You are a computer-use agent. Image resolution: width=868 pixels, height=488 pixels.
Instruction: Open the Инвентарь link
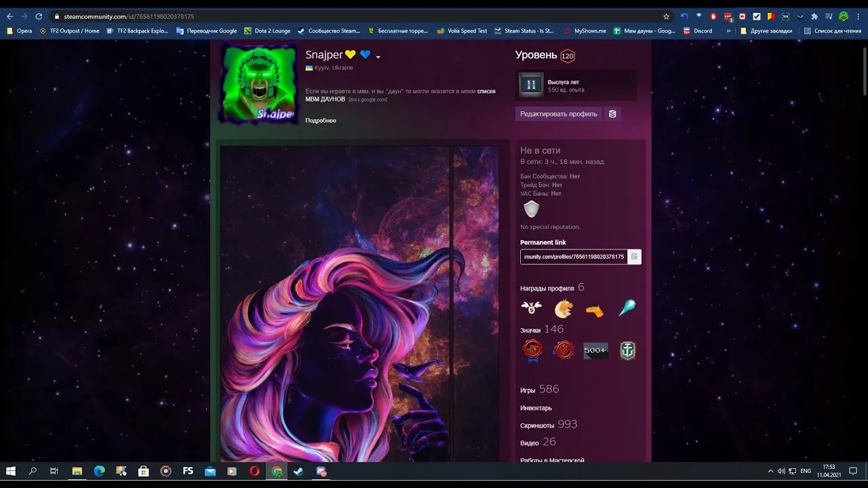(x=536, y=408)
